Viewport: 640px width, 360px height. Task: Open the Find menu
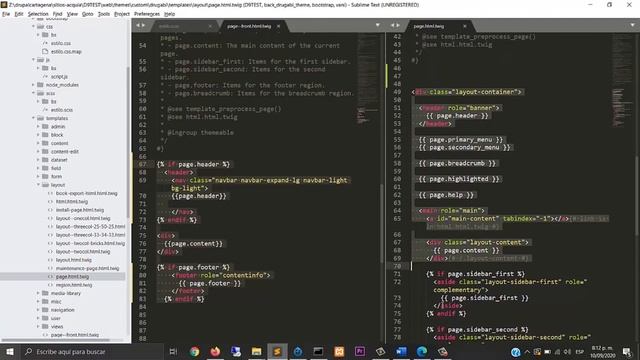point(58,14)
